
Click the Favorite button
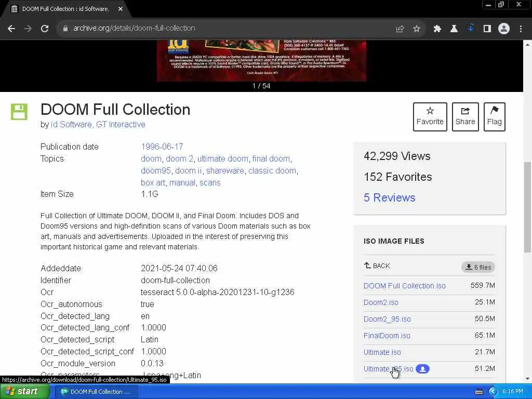click(x=430, y=117)
